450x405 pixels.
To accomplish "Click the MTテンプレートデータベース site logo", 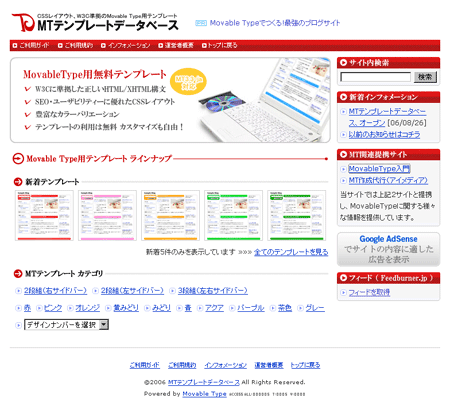I will [95, 22].
